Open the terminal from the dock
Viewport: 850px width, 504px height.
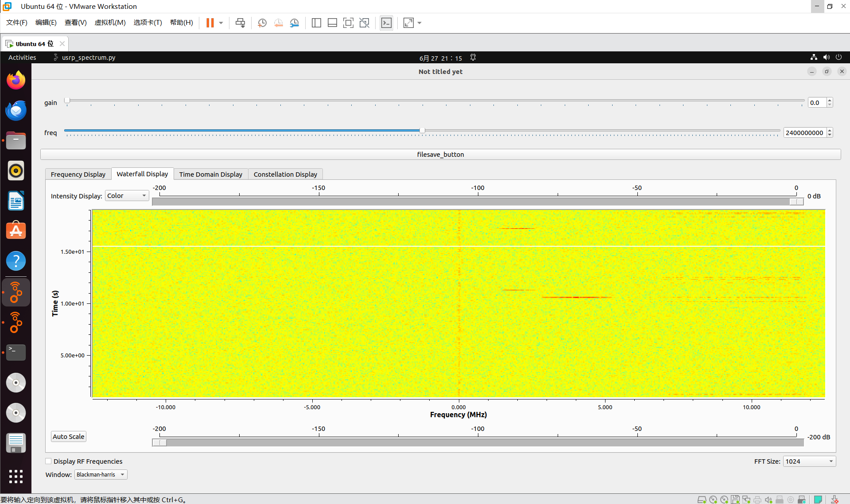click(x=16, y=353)
